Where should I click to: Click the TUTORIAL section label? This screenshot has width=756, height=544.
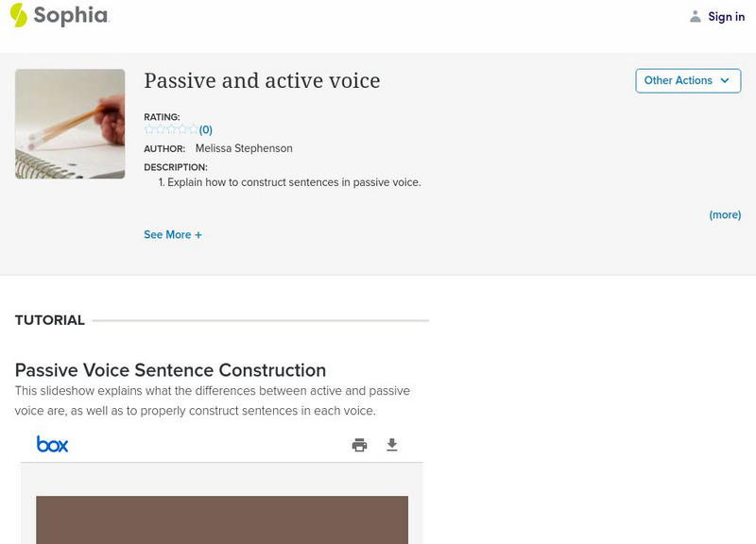(50, 320)
